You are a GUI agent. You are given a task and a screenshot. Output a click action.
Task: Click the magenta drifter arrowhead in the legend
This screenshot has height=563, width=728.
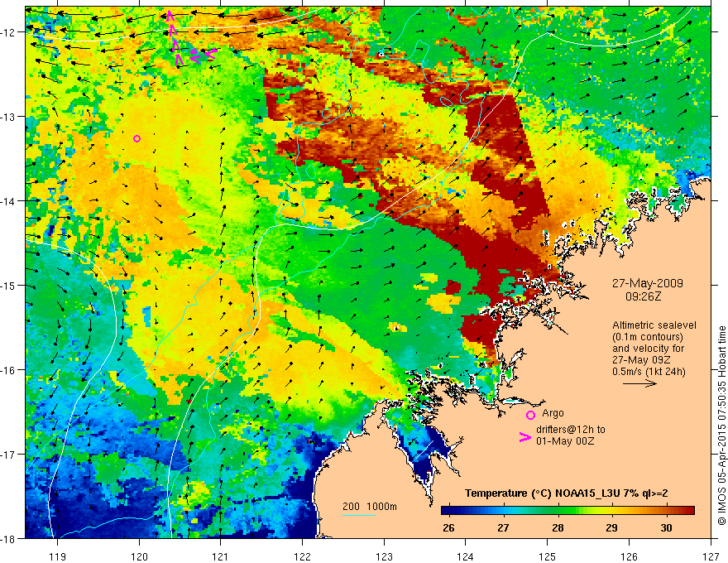pos(525,437)
